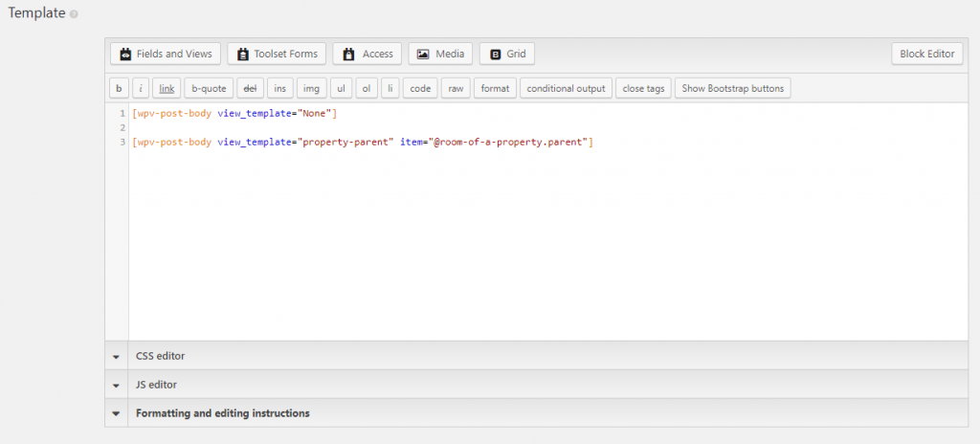Apply bold with the b quicktag
Viewport: 980px width, 444px height.
click(x=119, y=88)
